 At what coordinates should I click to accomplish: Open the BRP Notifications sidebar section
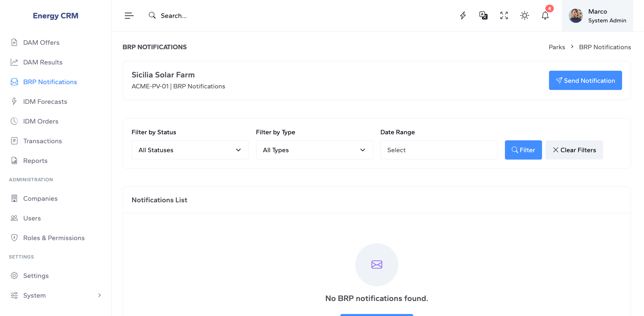(50, 82)
